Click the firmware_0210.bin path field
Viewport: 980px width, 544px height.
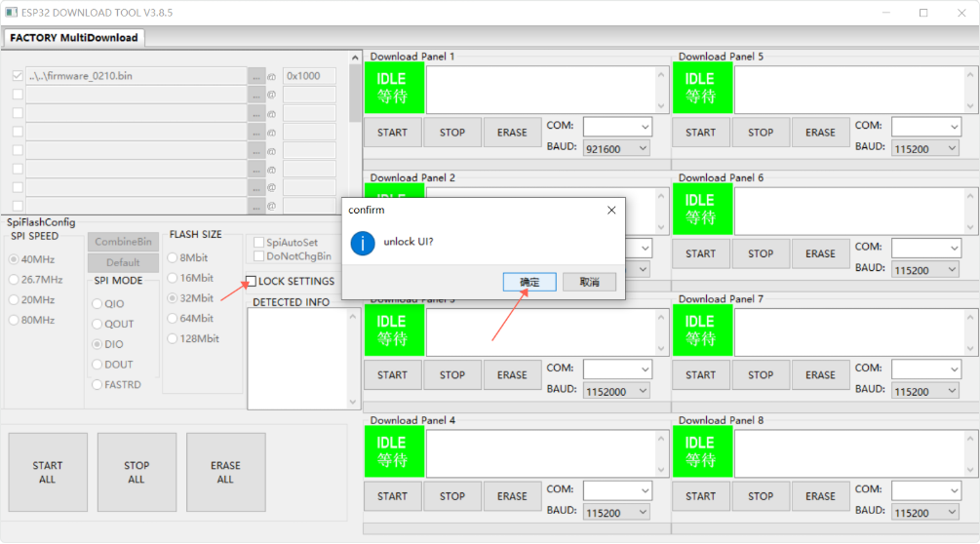pos(137,76)
